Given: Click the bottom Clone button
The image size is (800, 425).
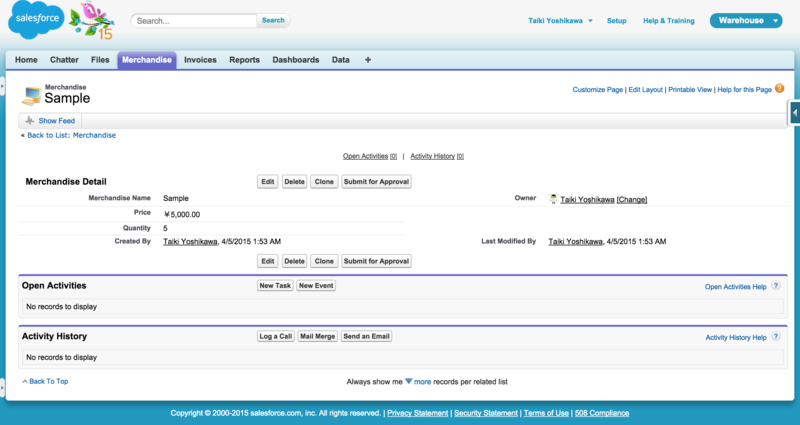Looking at the screenshot, I should click(x=324, y=261).
